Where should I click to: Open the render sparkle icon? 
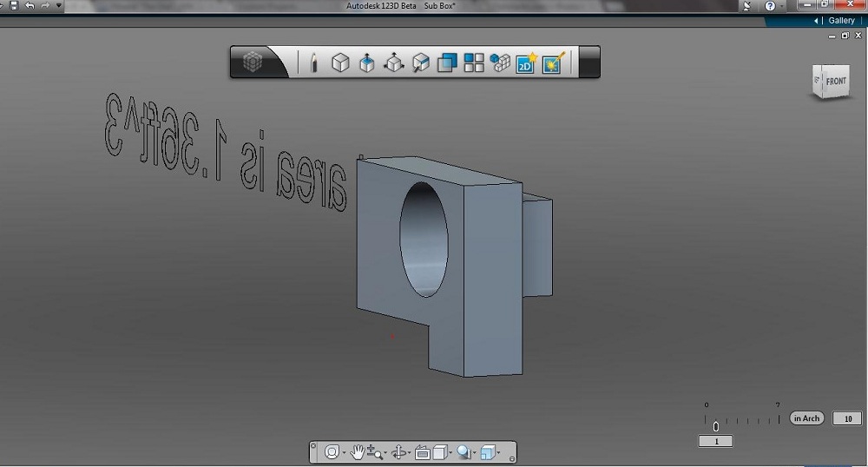(554, 62)
